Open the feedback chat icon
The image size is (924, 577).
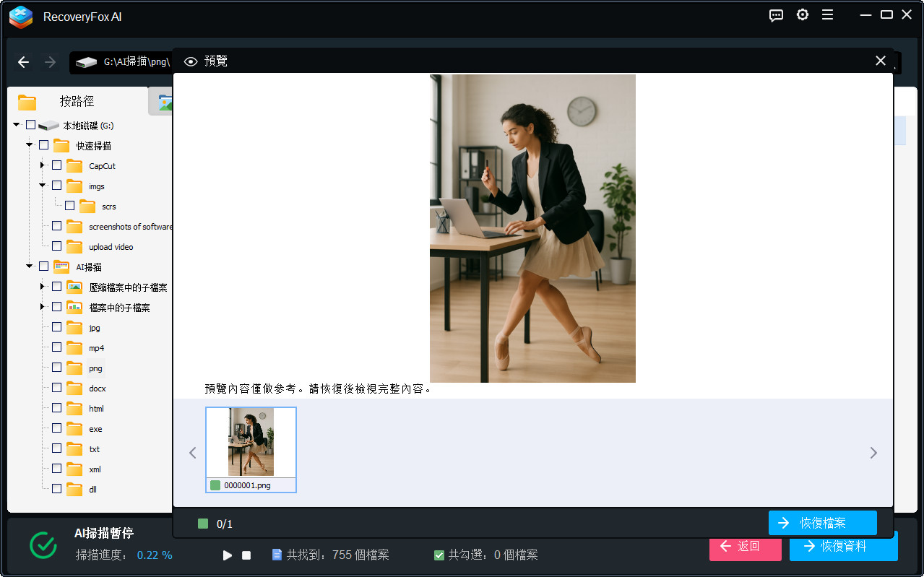click(776, 15)
